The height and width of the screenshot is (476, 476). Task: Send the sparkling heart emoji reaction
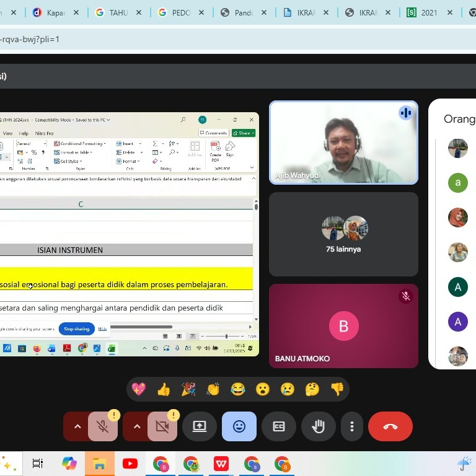139,389
